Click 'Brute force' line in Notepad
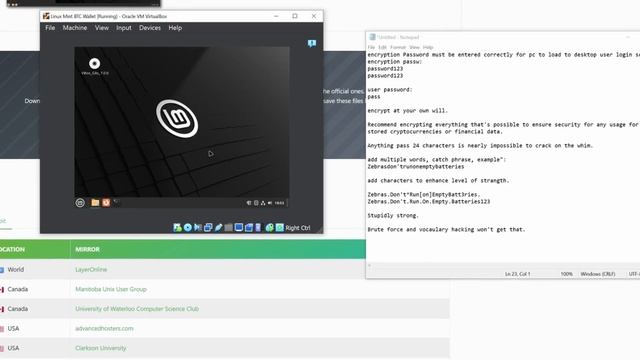Viewport: 640px width, 360px height. [446, 229]
